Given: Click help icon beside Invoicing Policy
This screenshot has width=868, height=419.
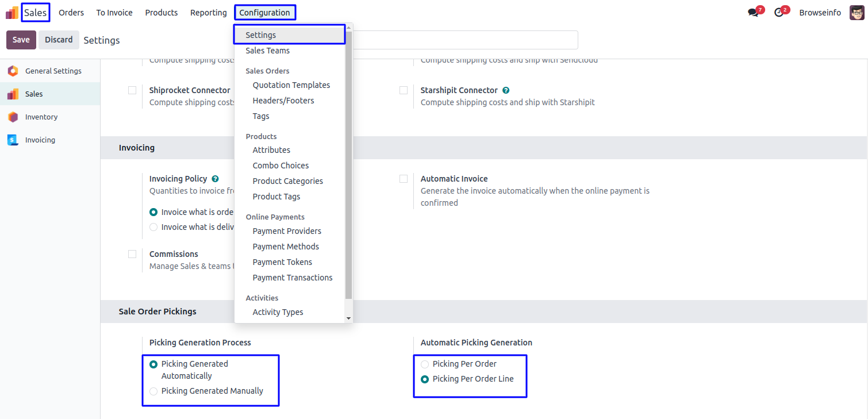Looking at the screenshot, I should click(215, 179).
